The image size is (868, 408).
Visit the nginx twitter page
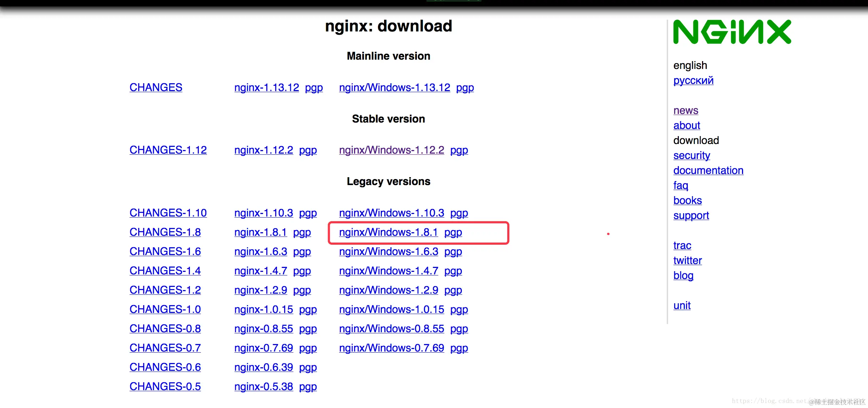[687, 260]
